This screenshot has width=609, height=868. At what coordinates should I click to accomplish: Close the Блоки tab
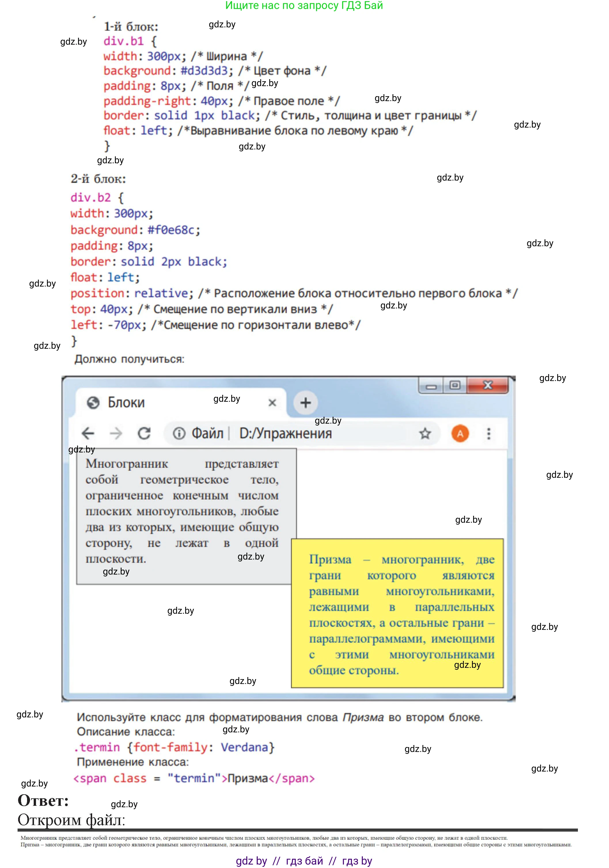point(272,403)
